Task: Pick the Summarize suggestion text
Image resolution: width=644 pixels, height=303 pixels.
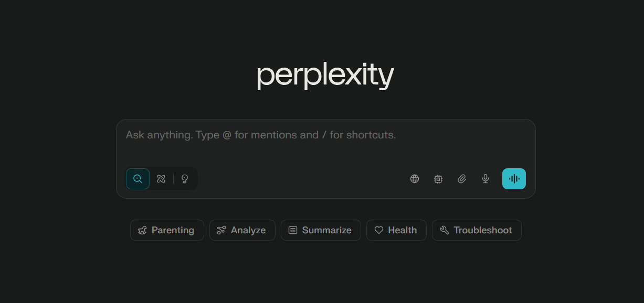Action: click(326, 230)
